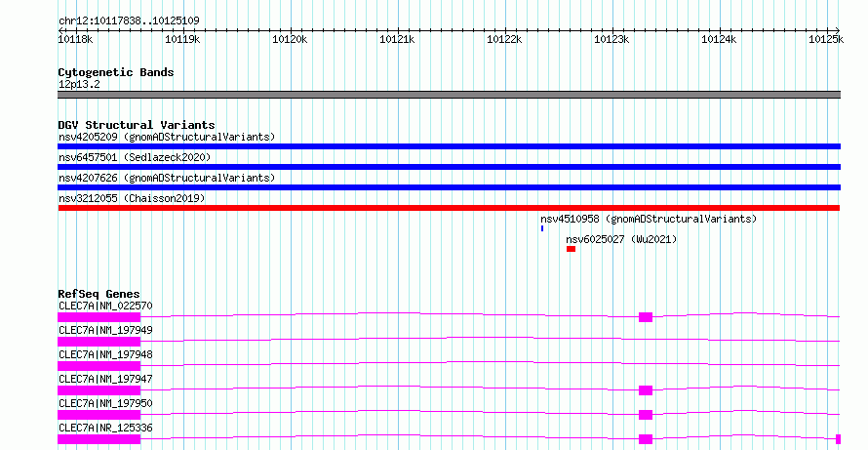Image resolution: width=868 pixels, height=450 pixels.
Task: Click the blue bar under nsv6457501
Action: coord(449,167)
